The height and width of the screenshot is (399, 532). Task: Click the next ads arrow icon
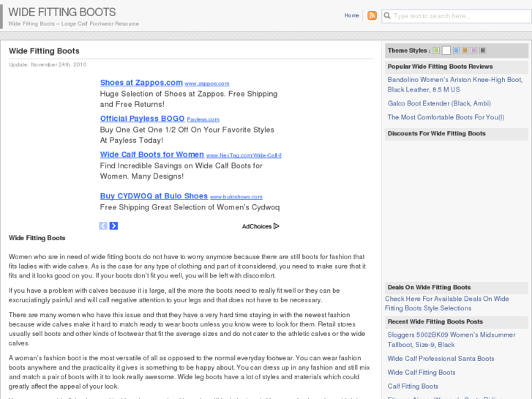pyautogui.click(x=113, y=225)
